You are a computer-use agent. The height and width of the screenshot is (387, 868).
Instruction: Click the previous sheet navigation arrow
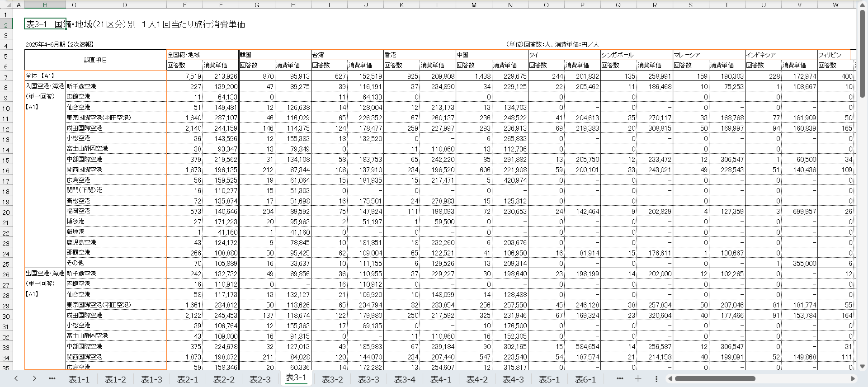pos(16,378)
